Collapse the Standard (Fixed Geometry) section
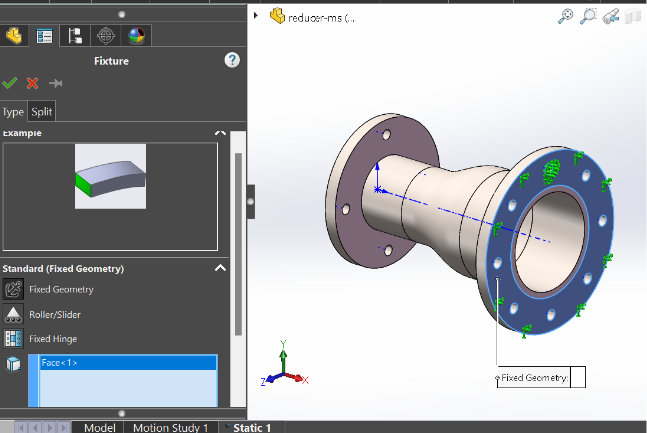Viewport: 647px width, 433px height. click(221, 268)
